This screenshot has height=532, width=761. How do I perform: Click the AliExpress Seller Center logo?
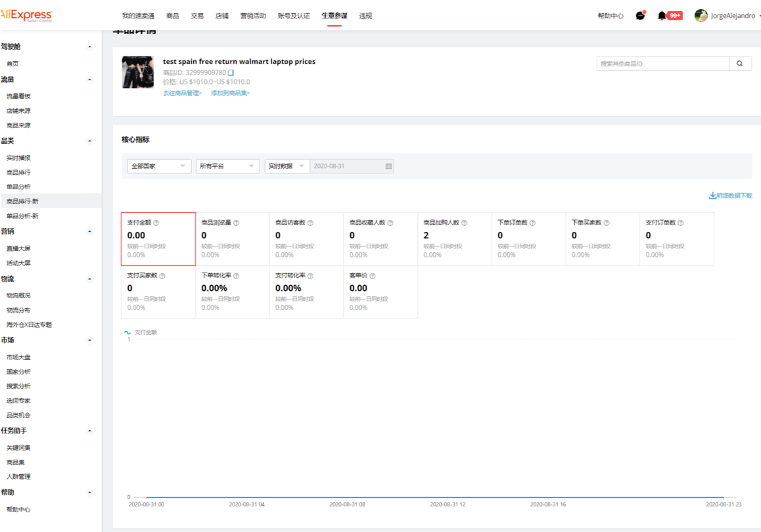click(x=26, y=16)
